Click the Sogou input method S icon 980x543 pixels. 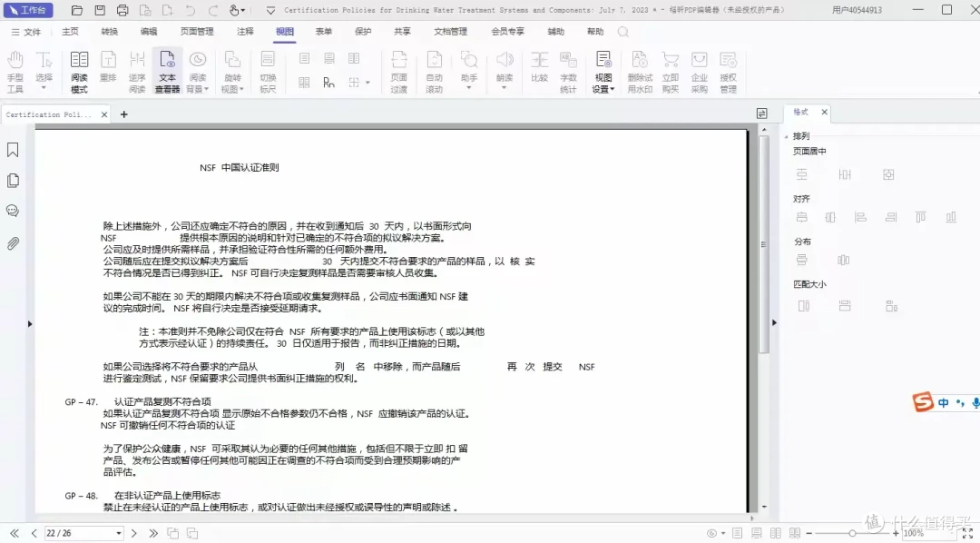[923, 401]
